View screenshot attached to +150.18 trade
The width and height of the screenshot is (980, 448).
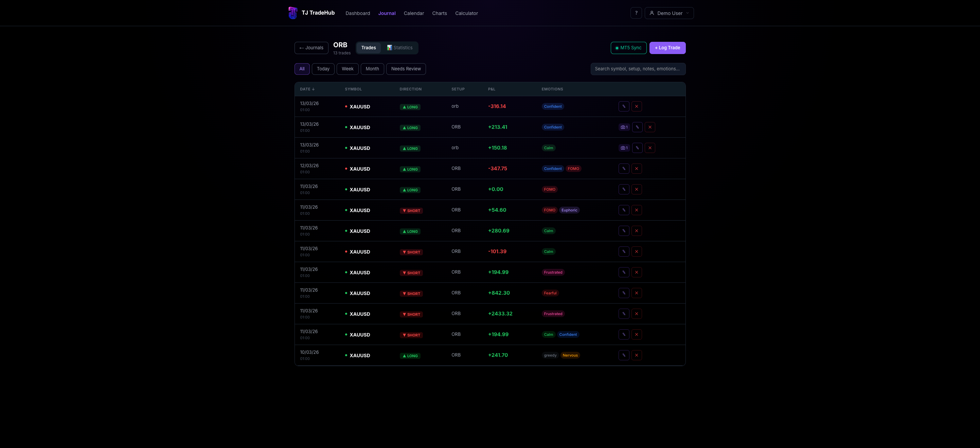point(624,148)
